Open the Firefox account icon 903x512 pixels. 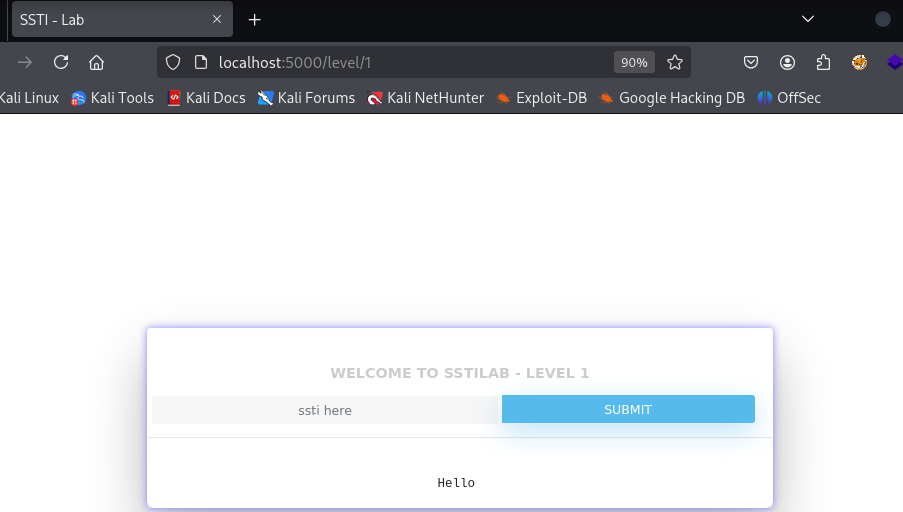787,62
